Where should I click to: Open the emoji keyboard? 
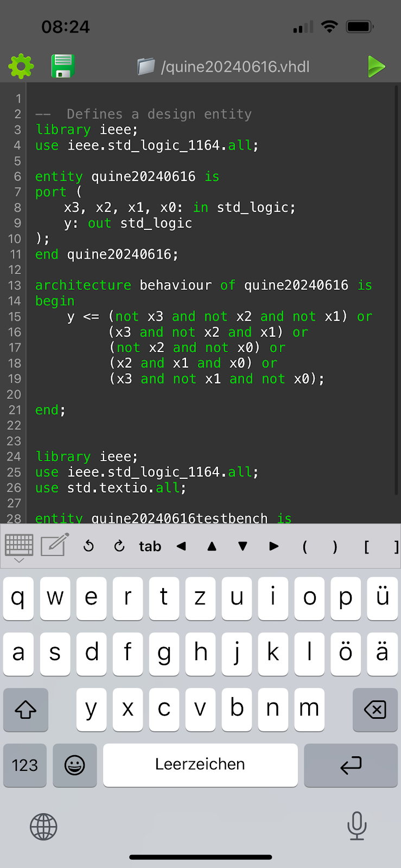click(x=75, y=765)
